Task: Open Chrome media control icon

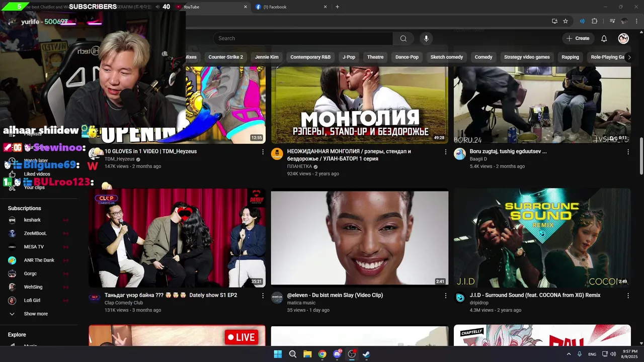Action: tap(612, 21)
